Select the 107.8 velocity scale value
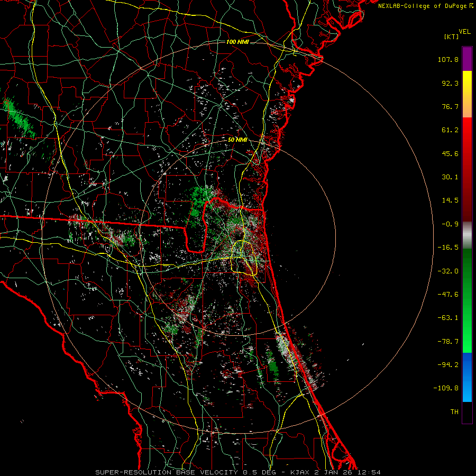This screenshot has width=476, height=476. tap(448, 59)
